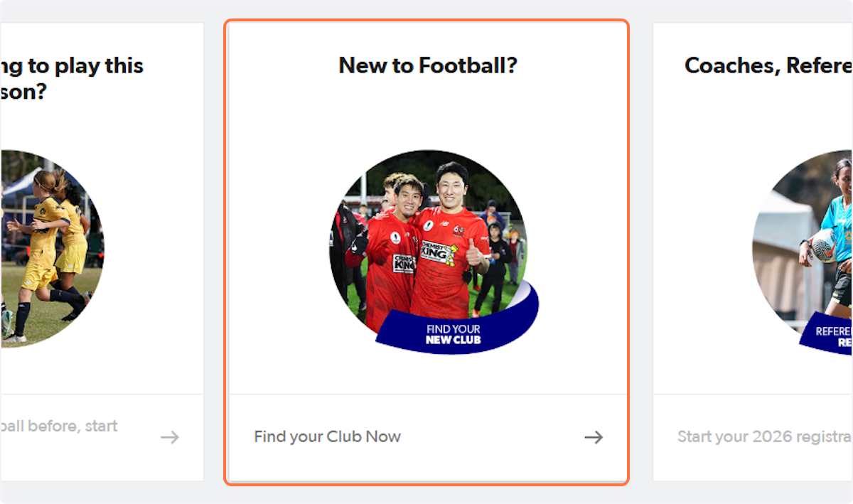Select the 'Coaches, Referees' heading
Viewport: 853px width, 504px height.
[x=768, y=65]
